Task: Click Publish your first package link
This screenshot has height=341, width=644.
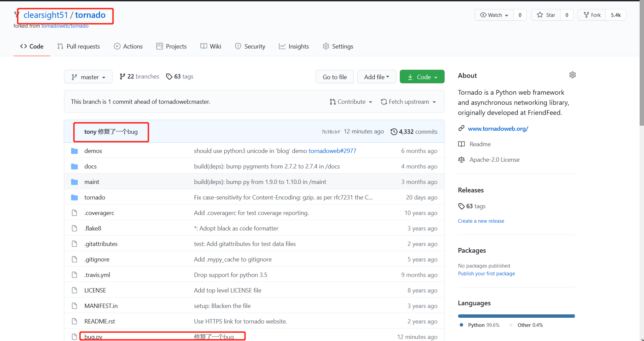Action: click(x=486, y=274)
